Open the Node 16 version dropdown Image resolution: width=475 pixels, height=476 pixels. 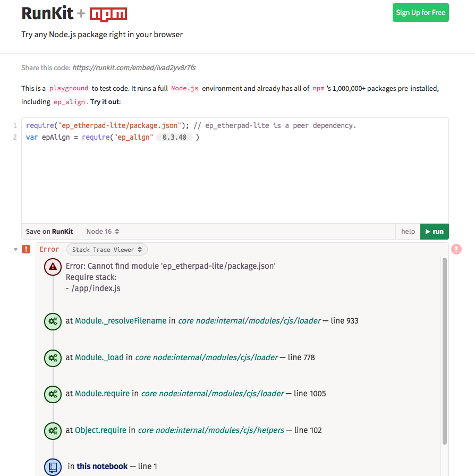(x=101, y=231)
